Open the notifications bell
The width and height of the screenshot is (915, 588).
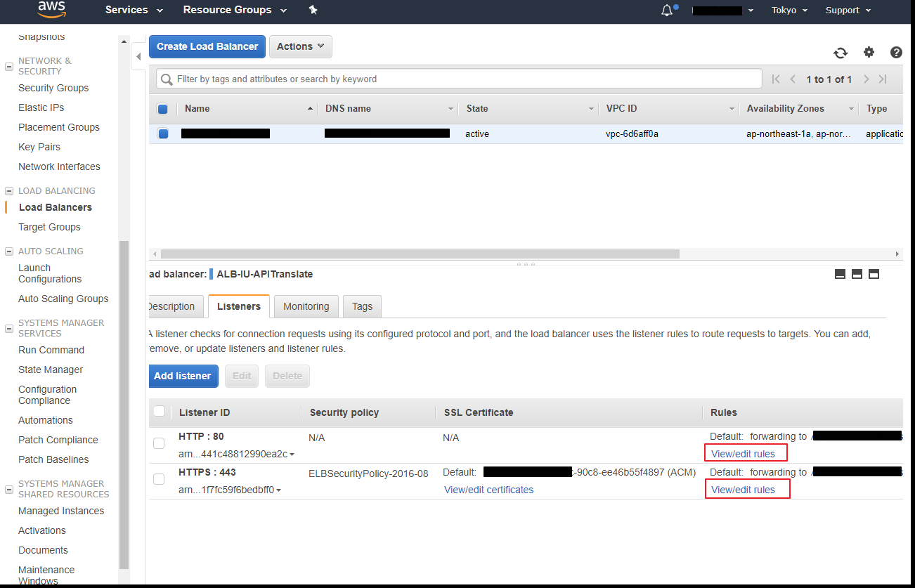tap(667, 11)
